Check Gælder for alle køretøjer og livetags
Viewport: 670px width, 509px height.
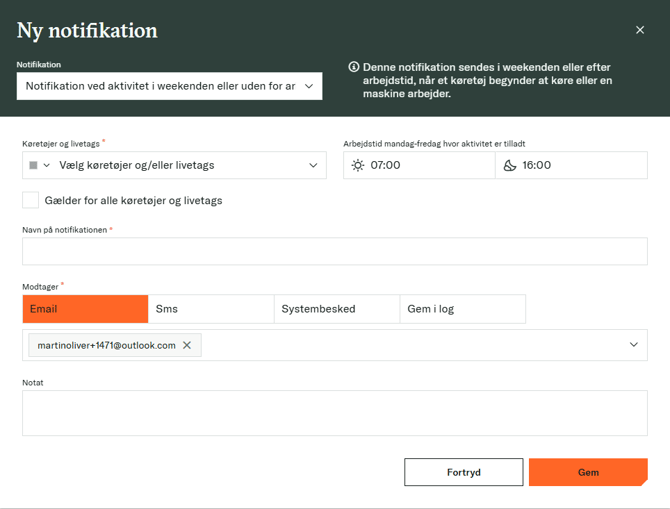click(x=31, y=200)
